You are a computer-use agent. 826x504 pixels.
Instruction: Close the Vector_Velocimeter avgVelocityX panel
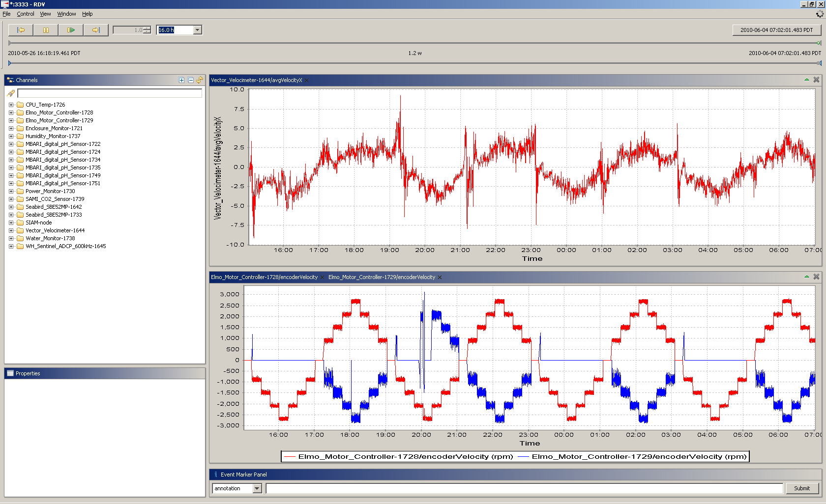tap(816, 80)
